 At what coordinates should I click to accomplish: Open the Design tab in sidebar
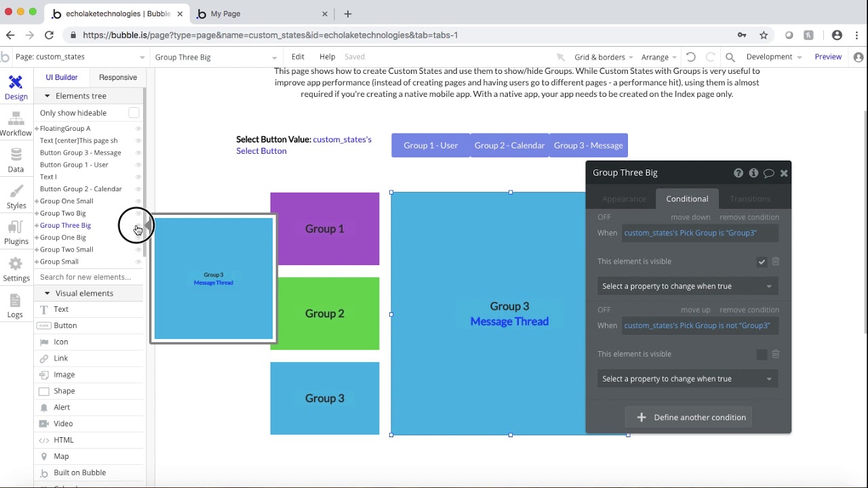click(x=16, y=87)
